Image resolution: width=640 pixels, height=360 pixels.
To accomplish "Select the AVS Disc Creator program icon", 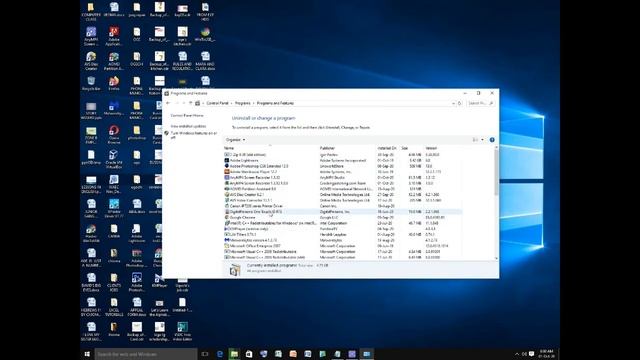I will click(227, 195).
